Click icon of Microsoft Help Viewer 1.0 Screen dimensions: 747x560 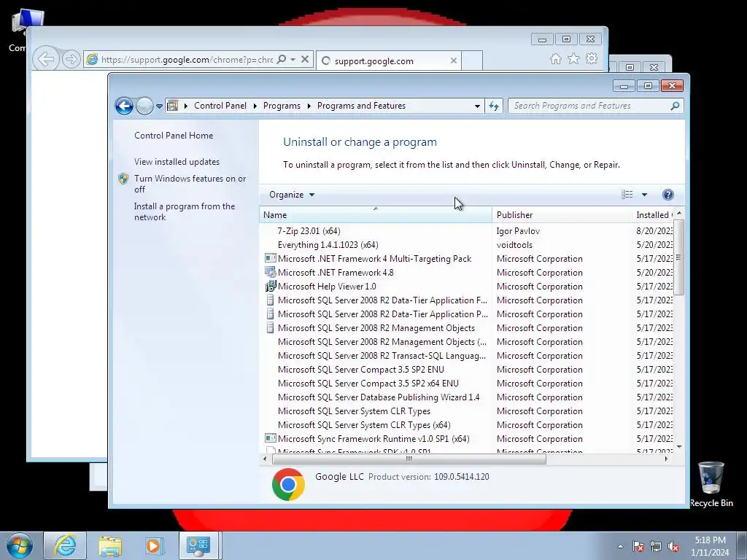pos(270,286)
